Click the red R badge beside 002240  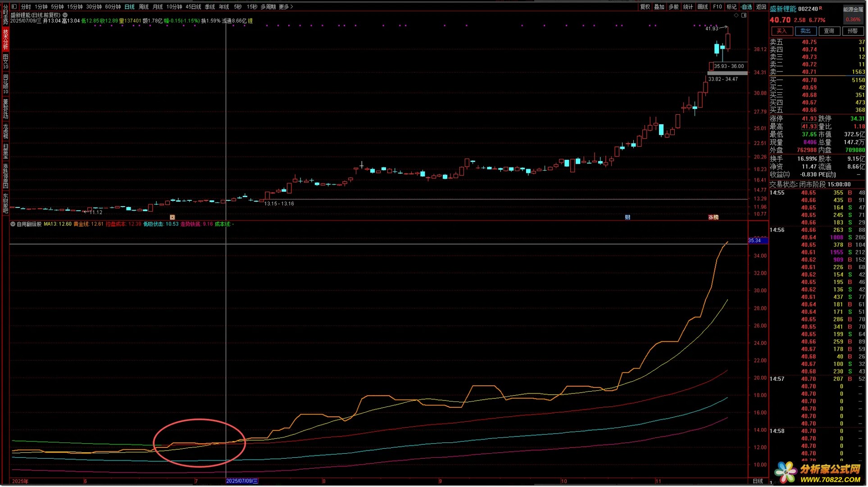(821, 8)
